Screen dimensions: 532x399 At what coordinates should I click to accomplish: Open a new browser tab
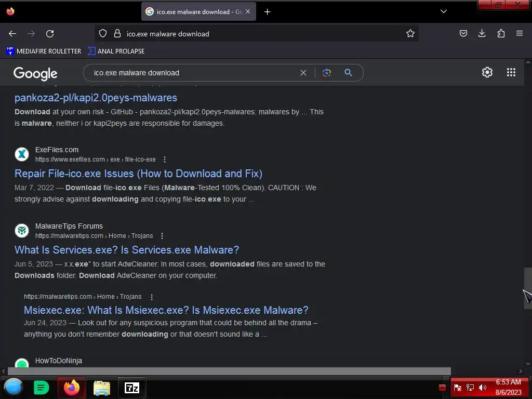tap(268, 12)
